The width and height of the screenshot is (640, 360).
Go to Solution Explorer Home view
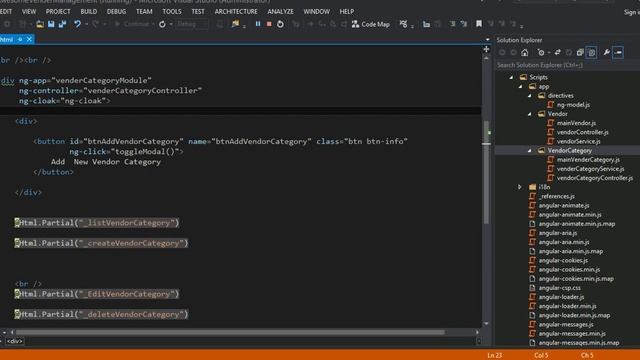(x=525, y=53)
